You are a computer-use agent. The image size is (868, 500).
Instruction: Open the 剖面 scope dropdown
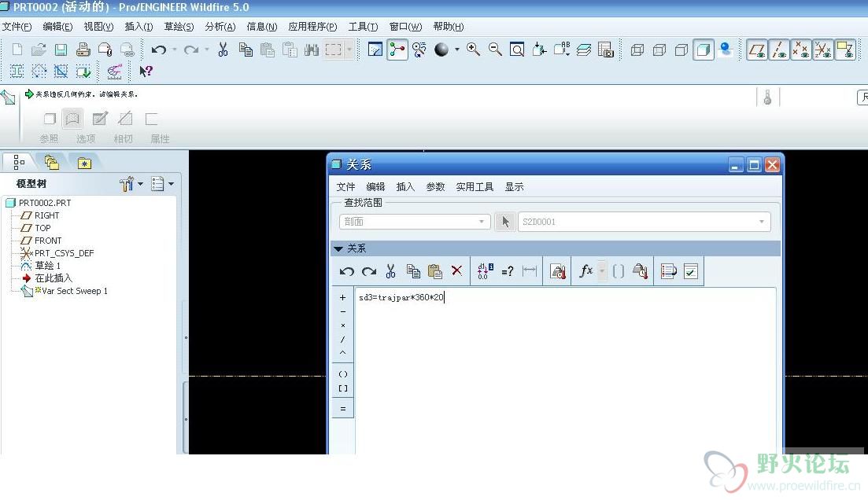click(x=415, y=222)
